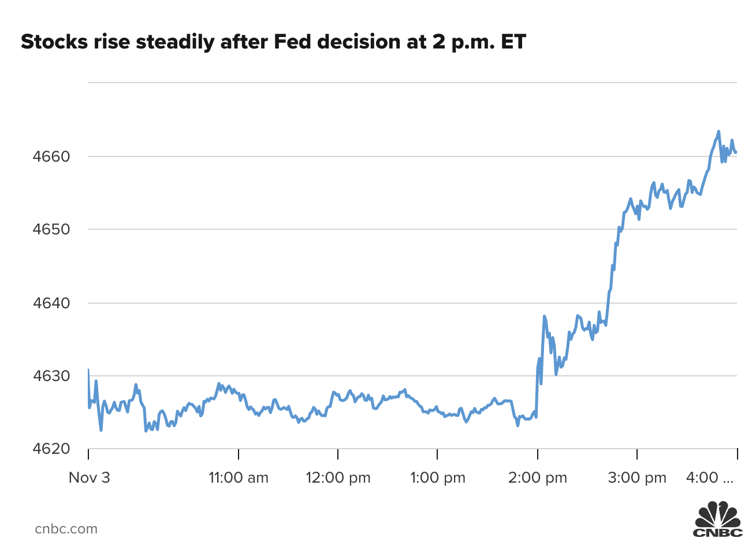Click the 3:00 pm tick mark on axis
The height and width of the screenshot is (560, 752).
(637, 454)
